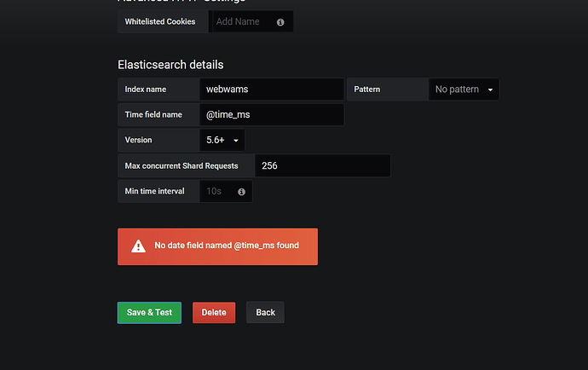Focus the Max concurrent Shard Requests field
This screenshot has width=588, height=370.
pyautogui.click(x=322, y=166)
